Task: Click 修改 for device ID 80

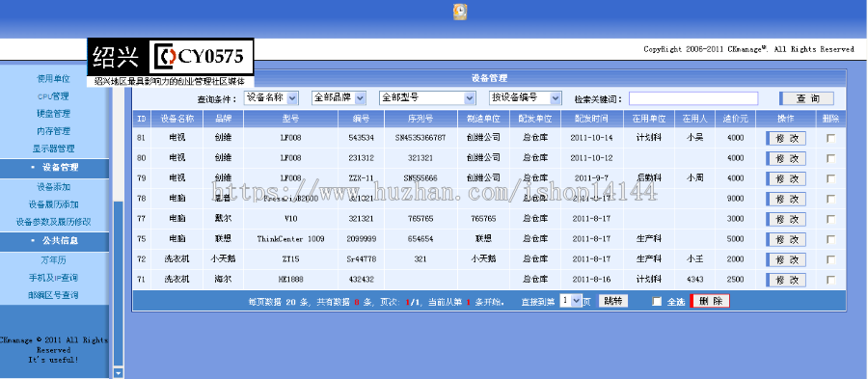Action: [x=786, y=158]
